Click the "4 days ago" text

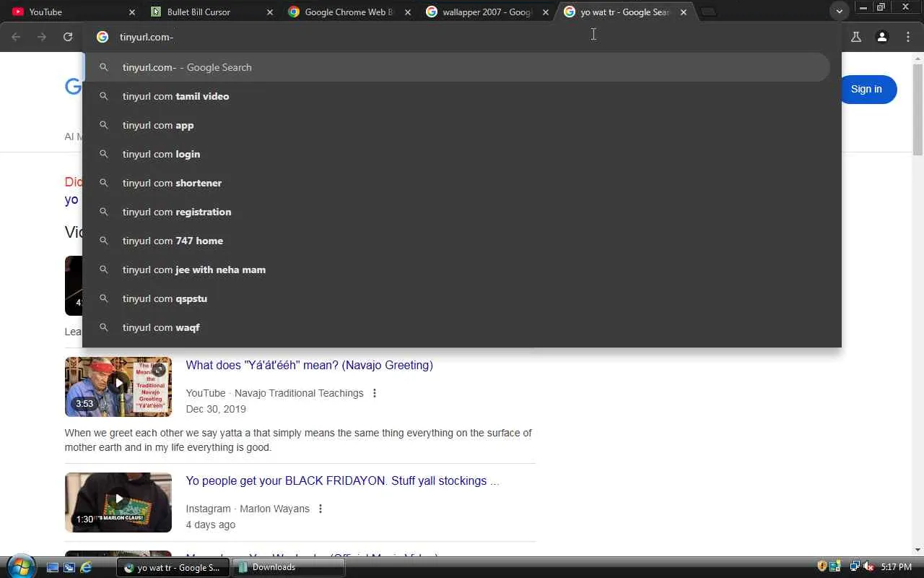(211, 525)
